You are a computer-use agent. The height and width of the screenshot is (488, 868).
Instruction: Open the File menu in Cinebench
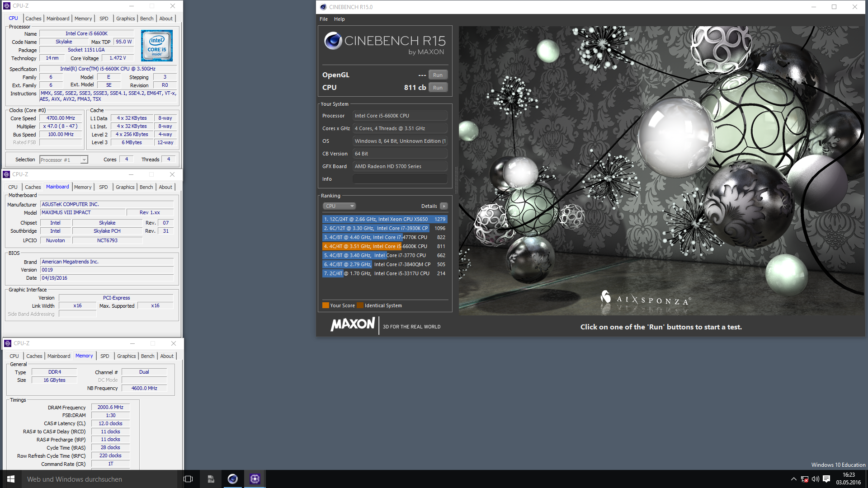coord(324,19)
